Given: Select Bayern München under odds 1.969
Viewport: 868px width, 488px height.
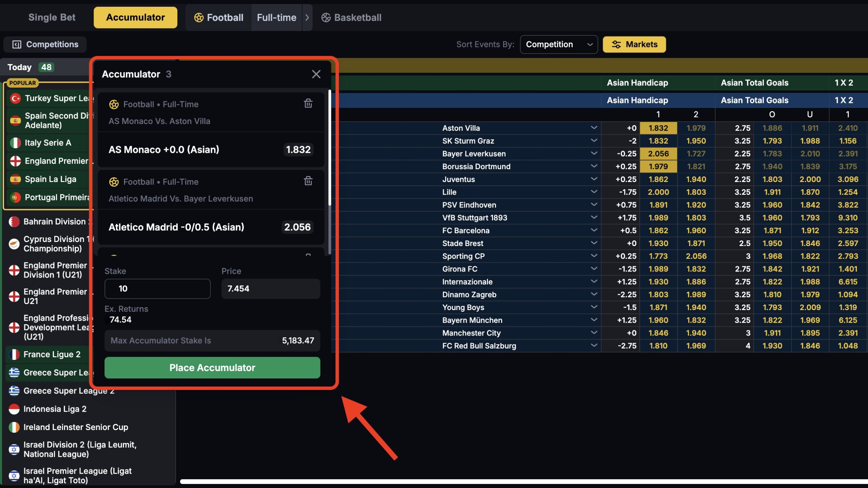Looking at the screenshot, I should 810,320.
